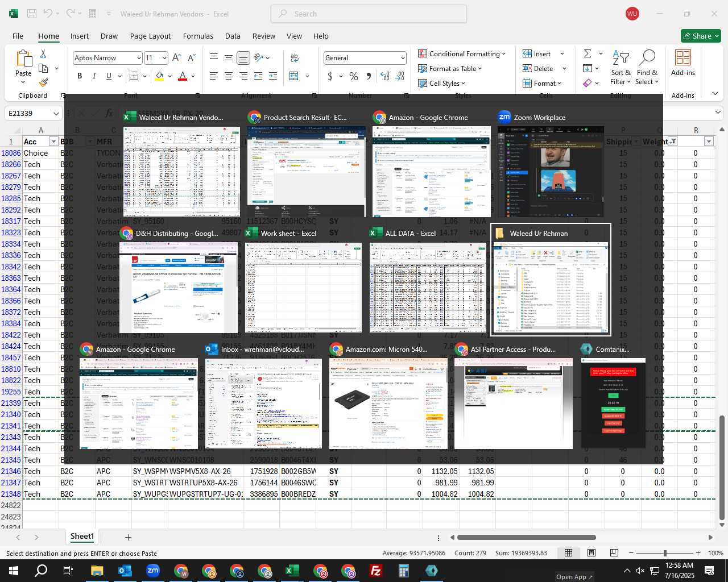Click Decrease Decimal icon
This screenshot has height=582, width=728.
(400, 76)
